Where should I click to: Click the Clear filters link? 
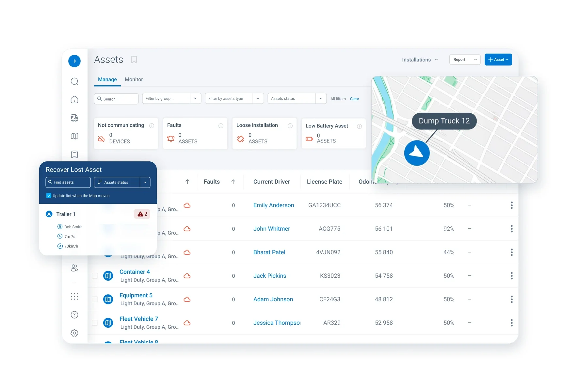(x=354, y=99)
